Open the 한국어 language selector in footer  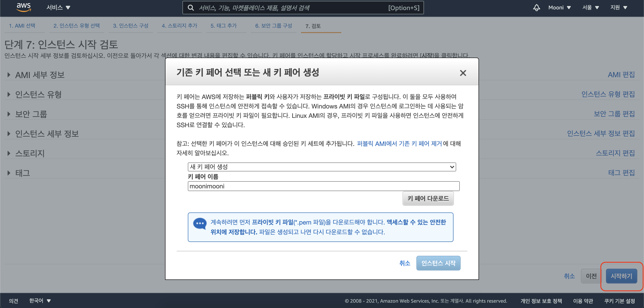40,301
